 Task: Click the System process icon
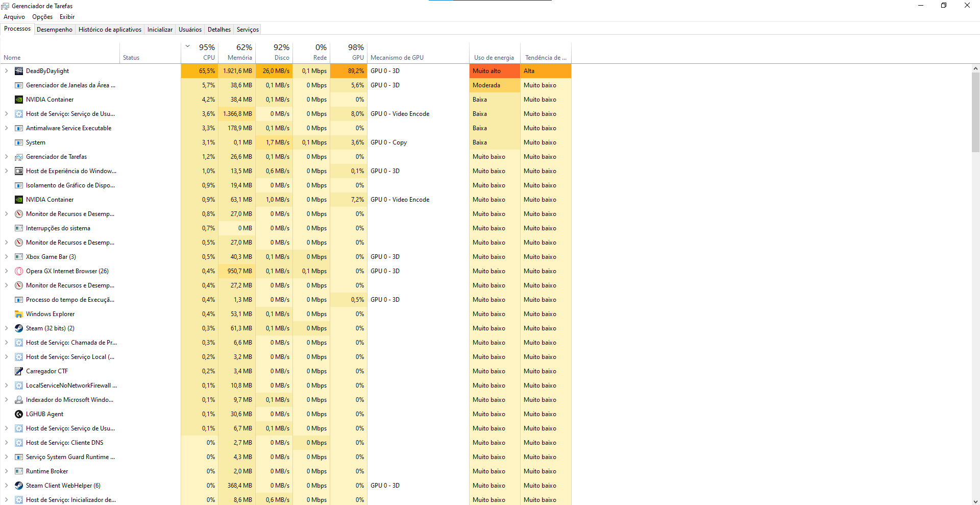[19, 142]
